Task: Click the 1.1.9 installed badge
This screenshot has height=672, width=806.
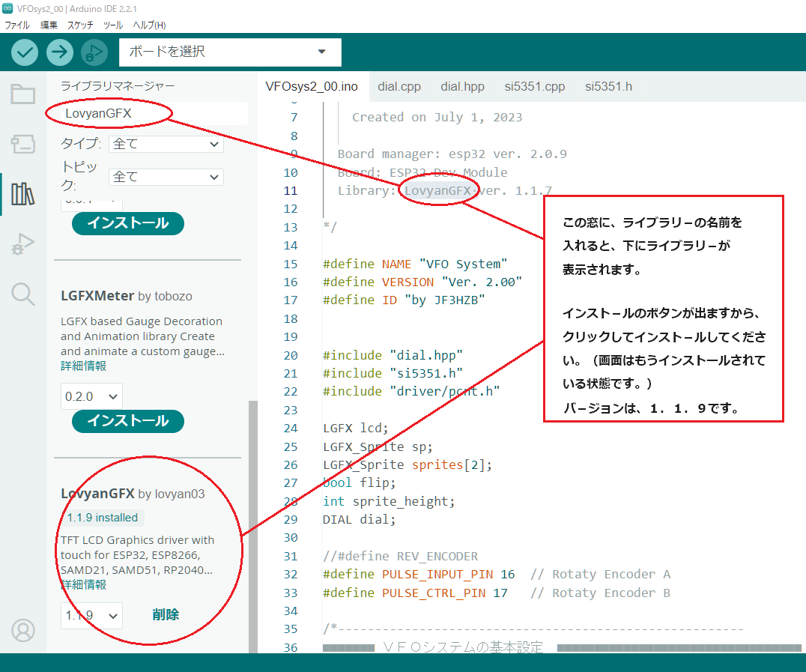Action: (103, 518)
